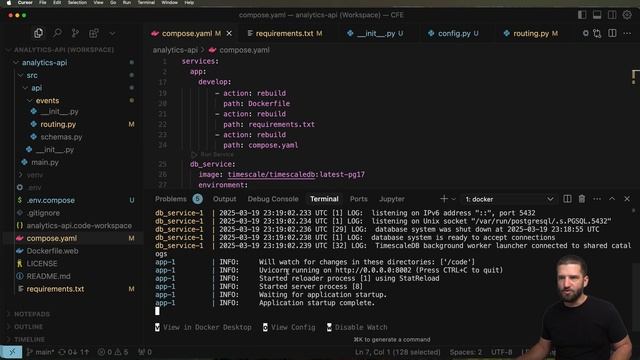640x360 pixels.
Task: Switch to the Output panel tab
Action: pos(224,199)
